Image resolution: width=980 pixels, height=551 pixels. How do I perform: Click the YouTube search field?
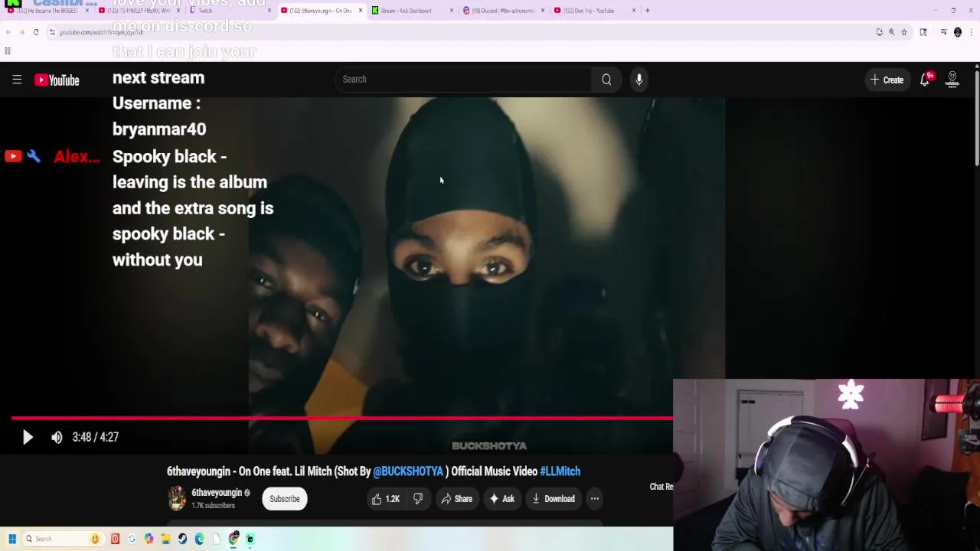click(463, 80)
